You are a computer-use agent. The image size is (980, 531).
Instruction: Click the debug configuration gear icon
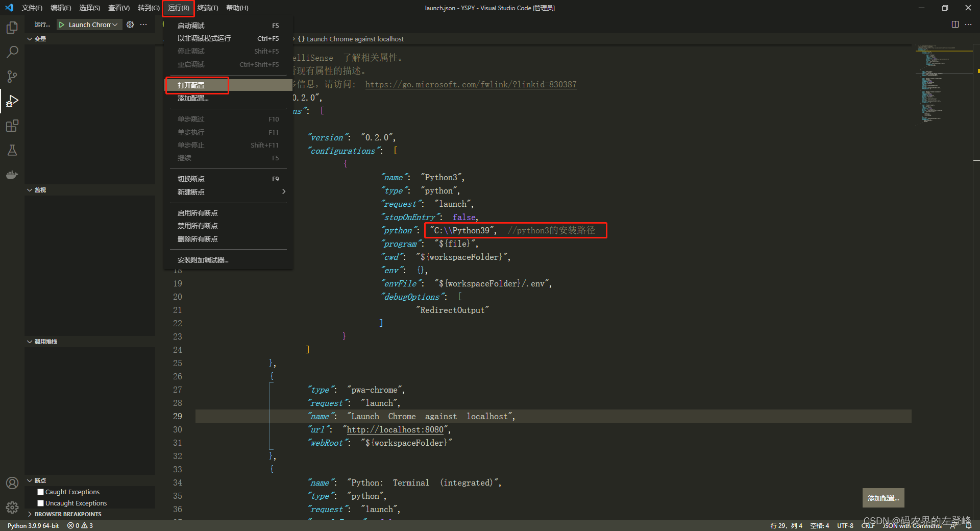tap(130, 25)
